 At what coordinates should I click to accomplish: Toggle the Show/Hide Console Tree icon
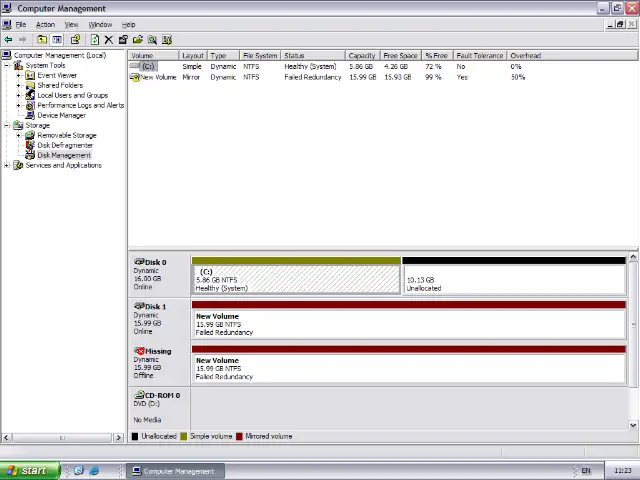(57, 40)
